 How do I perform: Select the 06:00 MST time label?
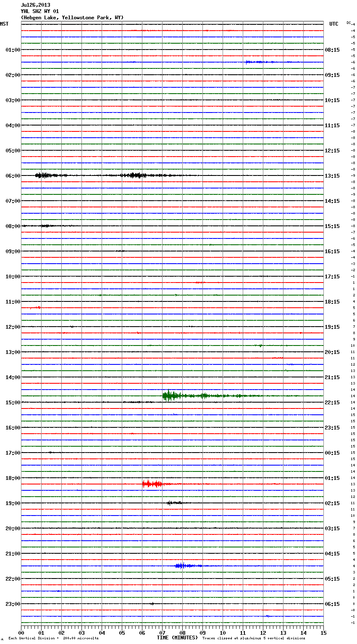13,176
